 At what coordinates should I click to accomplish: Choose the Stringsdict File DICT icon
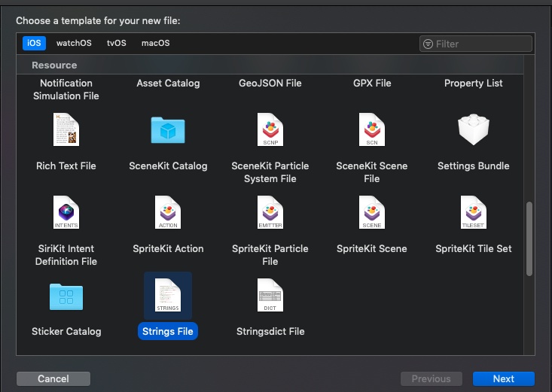270,295
